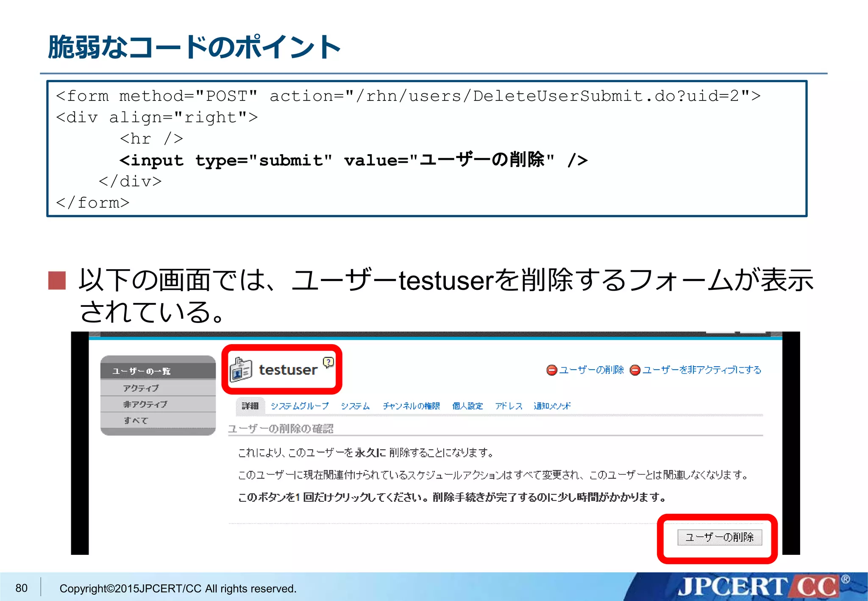Image resolution: width=868 pixels, height=601 pixels.
Task: Click the help question mark icon beside testuser
Action: point(328,362)
